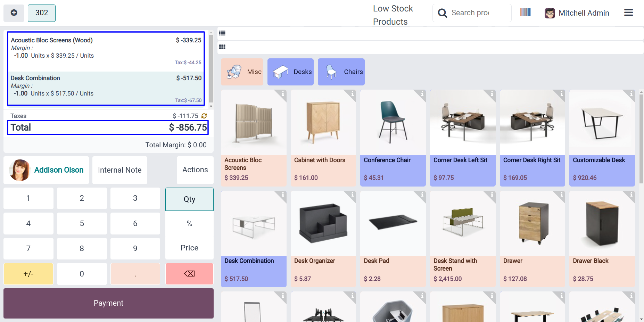Filter by Chairs category

(341, 72)
